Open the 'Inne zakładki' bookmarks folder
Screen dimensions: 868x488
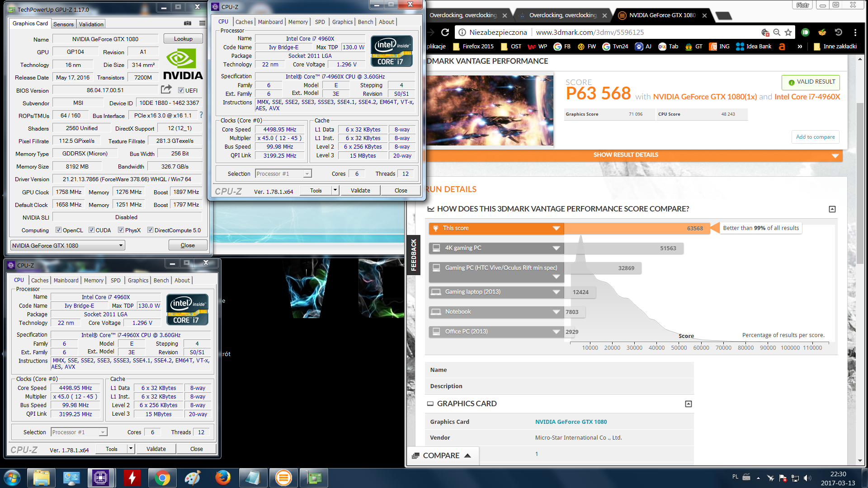[835, 46]
